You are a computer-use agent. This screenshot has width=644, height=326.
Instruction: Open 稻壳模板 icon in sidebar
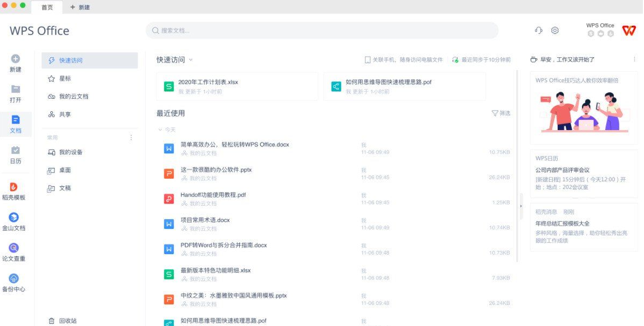(x=14, y=187)
